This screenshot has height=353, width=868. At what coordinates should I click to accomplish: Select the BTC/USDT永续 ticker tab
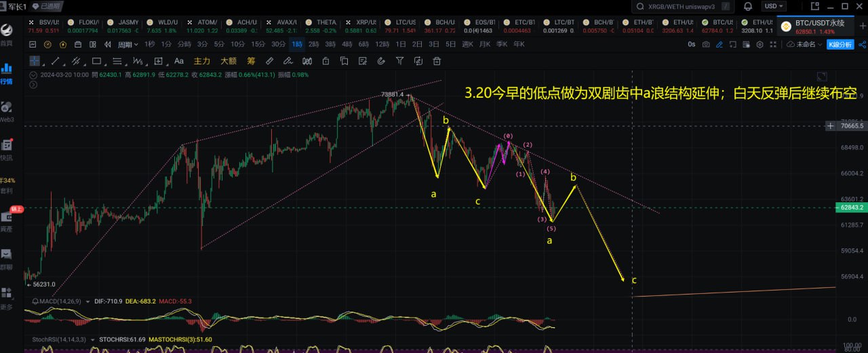(x=816, y=26)
